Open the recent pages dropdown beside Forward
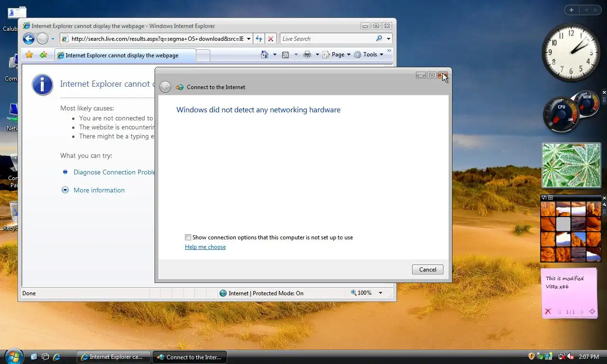Screen dimensions: 607x364 pos(53,39)
